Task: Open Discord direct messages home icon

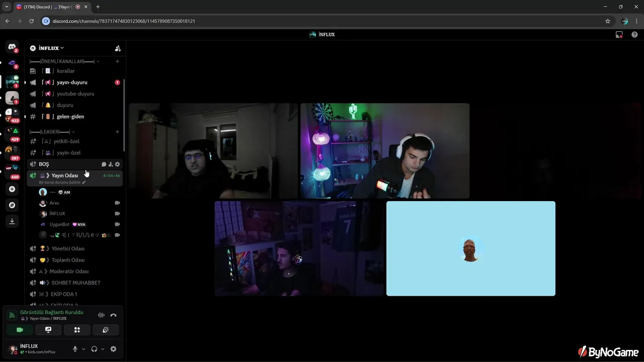Action: tap(12, 47)
